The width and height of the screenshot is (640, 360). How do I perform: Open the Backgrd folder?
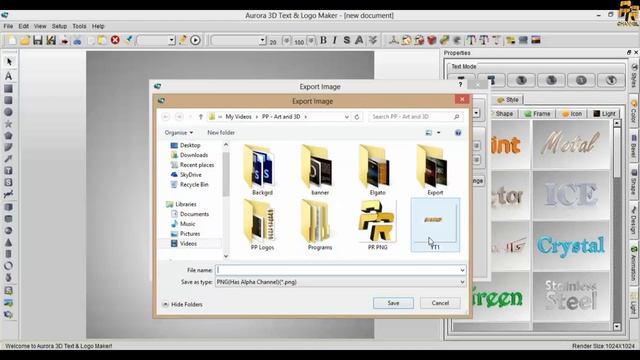click(x=262, y=170)
